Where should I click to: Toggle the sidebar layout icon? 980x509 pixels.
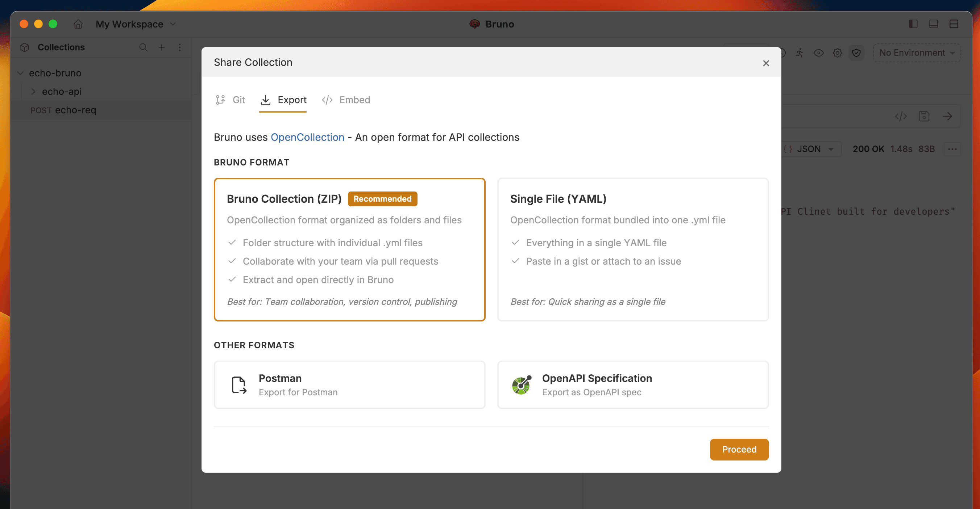pos(913,24)
